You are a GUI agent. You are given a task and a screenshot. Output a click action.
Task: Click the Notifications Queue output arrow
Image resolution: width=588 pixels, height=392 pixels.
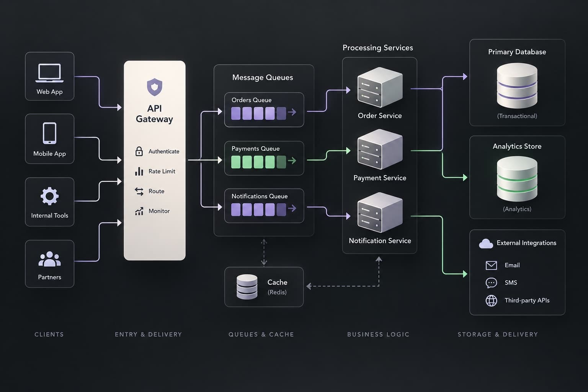(x=292, y=208)
